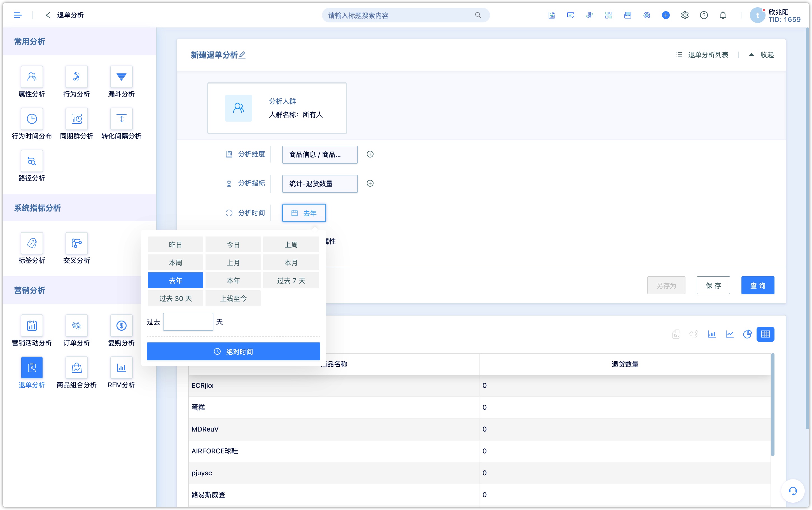This screenshot has height=510, width=812.
Task: Select 上周 time range
Action: (x=291, y=245)
